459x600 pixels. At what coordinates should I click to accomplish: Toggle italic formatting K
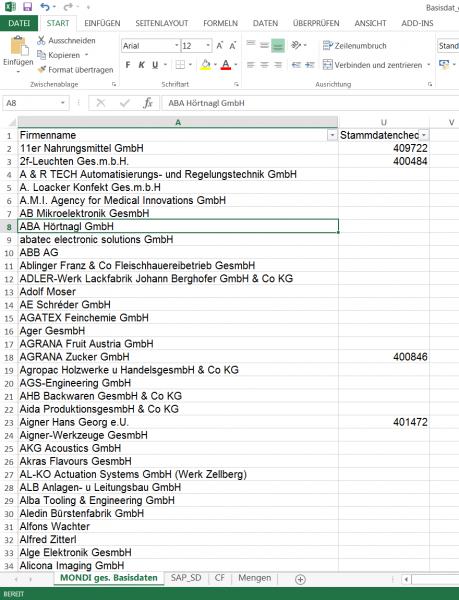pyautogui.click(x=142, y=65)
